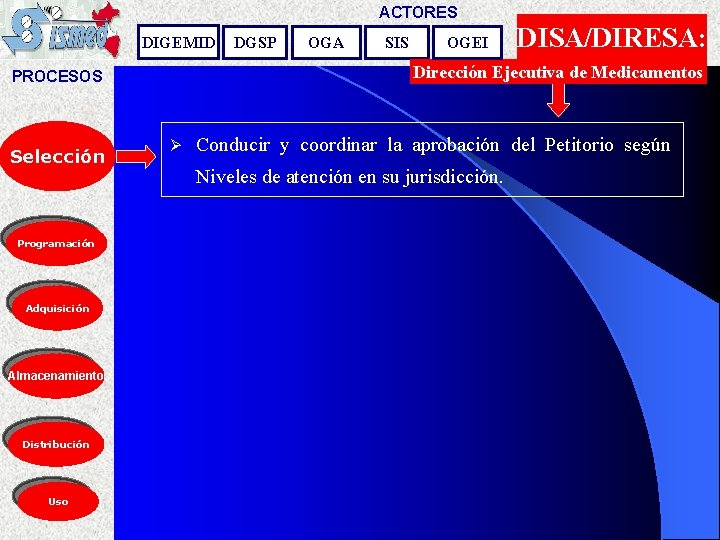720x540 pixels.
Task: Go to the Adquisición process
Action: pos(57,308)
